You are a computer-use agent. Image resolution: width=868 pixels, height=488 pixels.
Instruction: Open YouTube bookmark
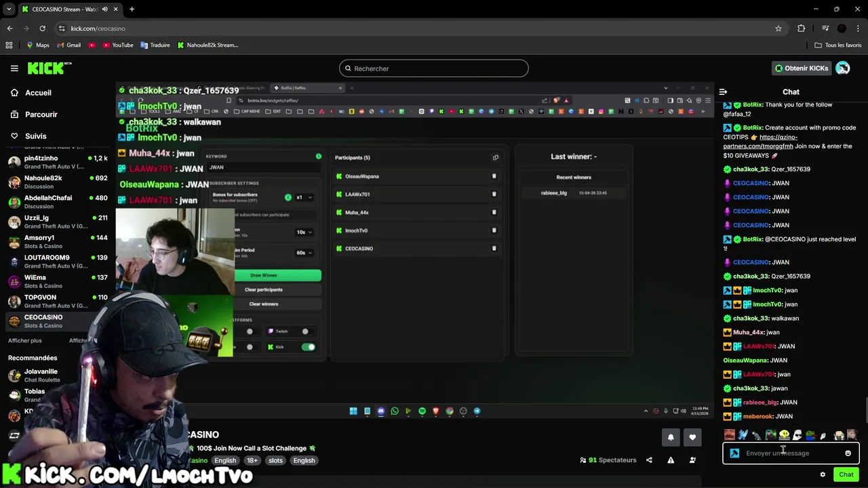pyautogui.click(x=118, y=45)
